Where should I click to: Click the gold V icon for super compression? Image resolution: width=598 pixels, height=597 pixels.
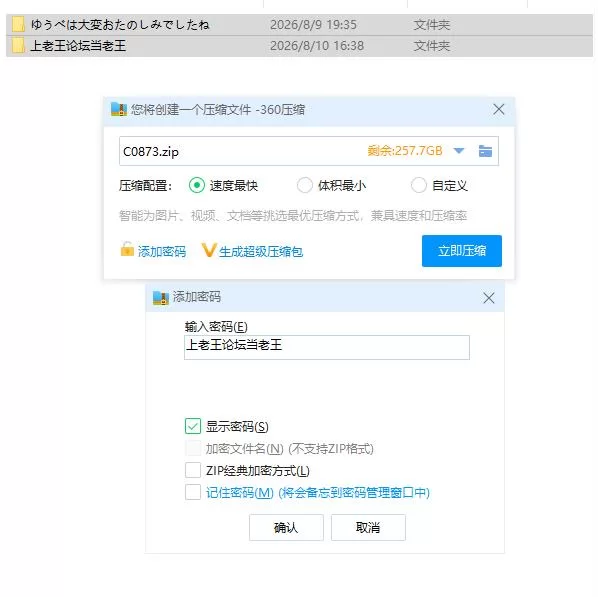pos(209,250)
